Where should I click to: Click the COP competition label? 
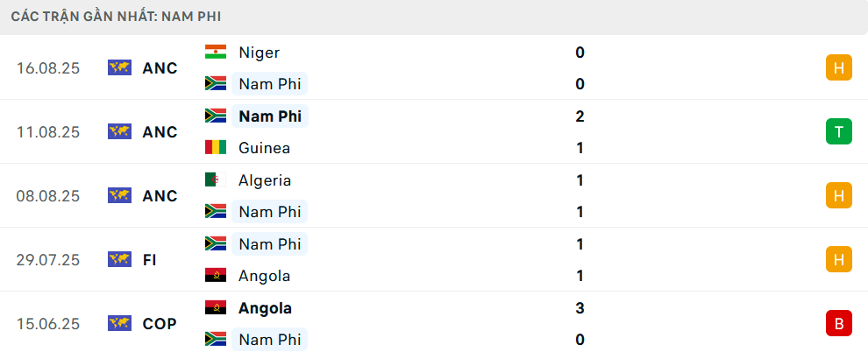(x=160, y=324)
